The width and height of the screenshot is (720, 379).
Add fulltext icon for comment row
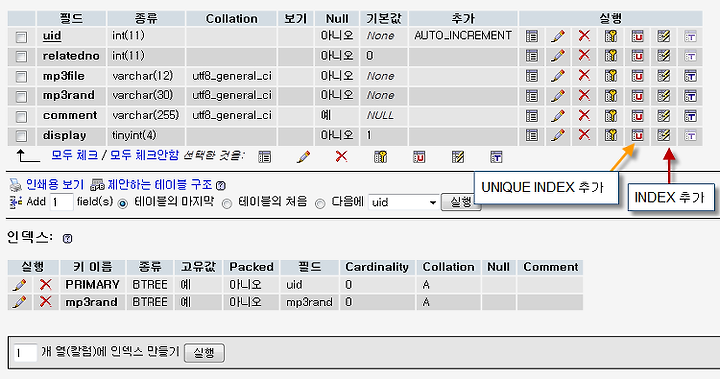point(690,116)
